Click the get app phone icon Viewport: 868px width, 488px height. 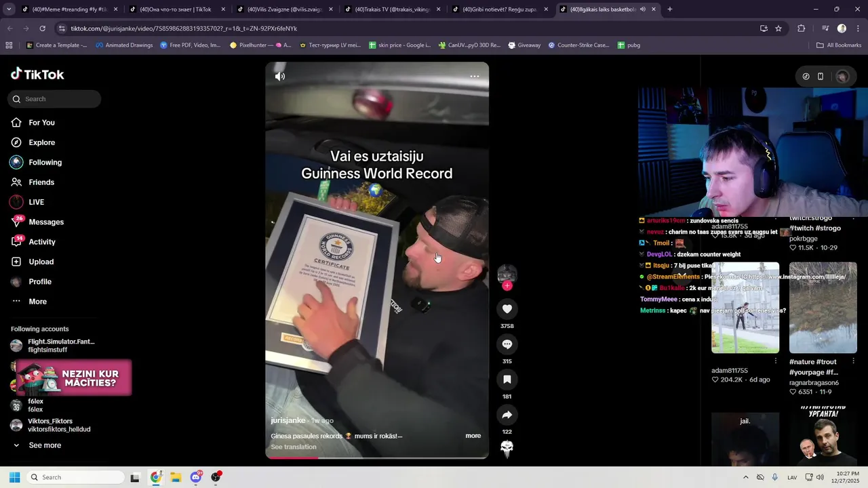pyautogui.click(x=821, y=77)
